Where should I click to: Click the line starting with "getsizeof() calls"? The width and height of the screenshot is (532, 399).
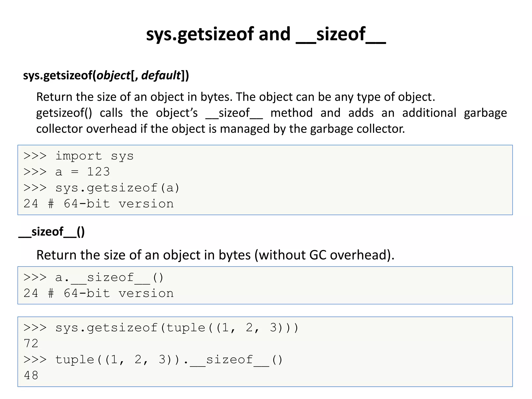(271, 113)
